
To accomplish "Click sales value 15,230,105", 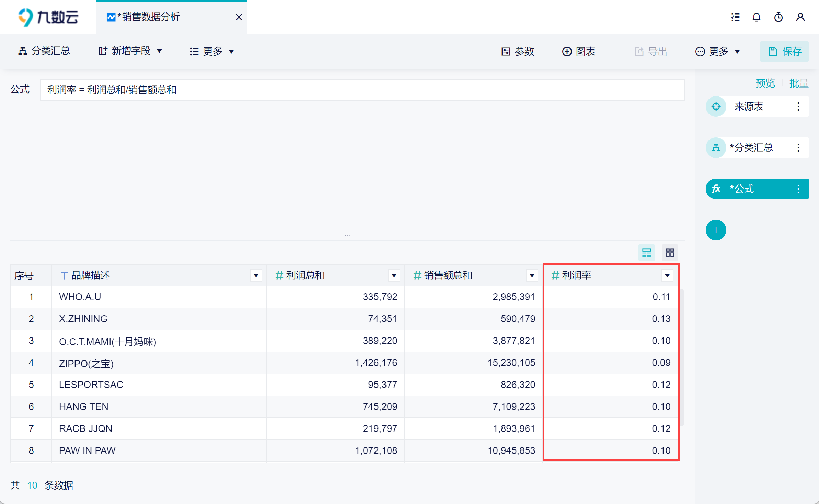I will (511, 363).
